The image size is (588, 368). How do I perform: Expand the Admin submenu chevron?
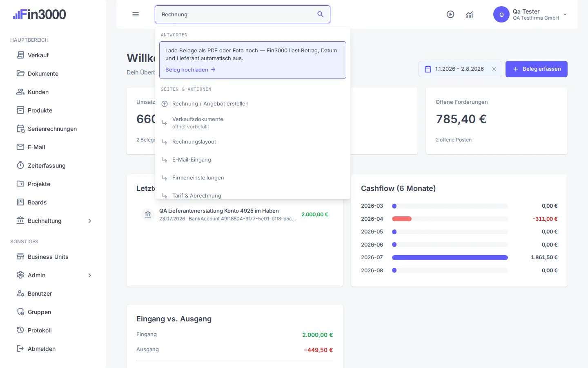point(90,275)
